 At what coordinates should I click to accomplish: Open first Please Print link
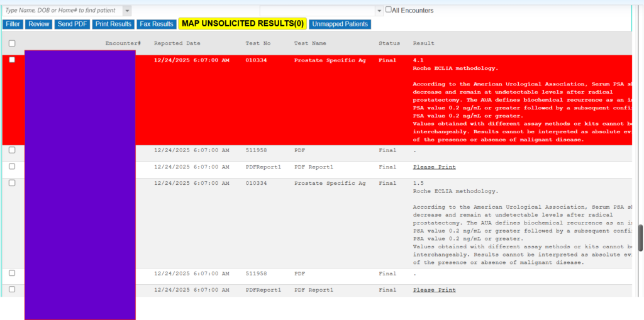(434, 167)
